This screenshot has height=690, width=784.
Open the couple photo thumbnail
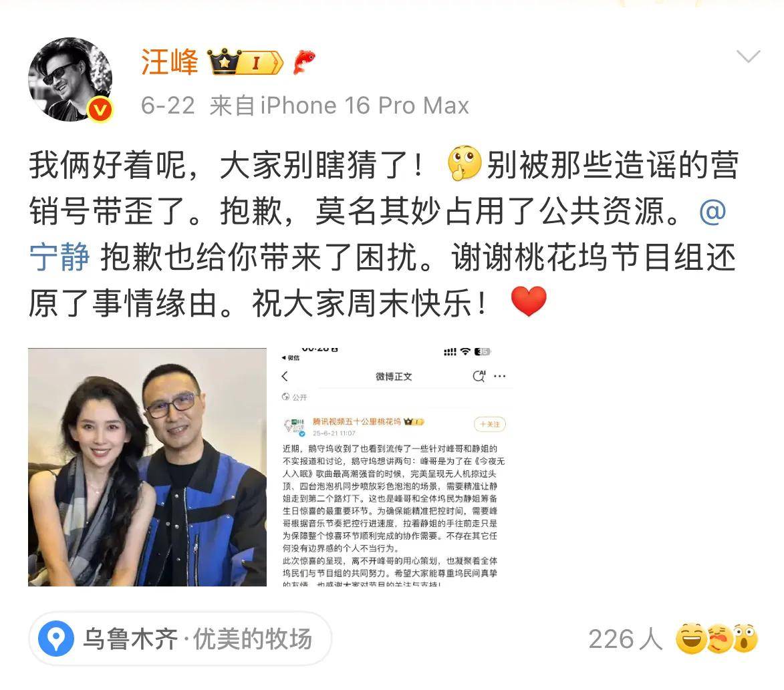click(147, 467)
